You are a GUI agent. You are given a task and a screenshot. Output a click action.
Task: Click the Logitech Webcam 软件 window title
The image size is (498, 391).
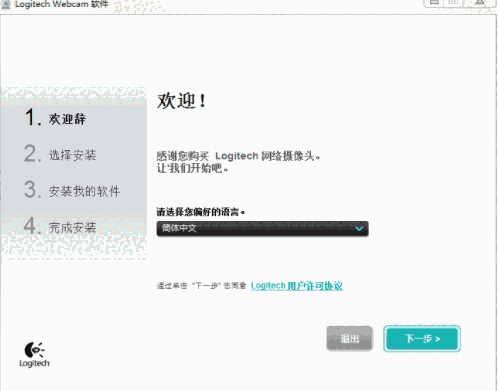pos(62,4)
